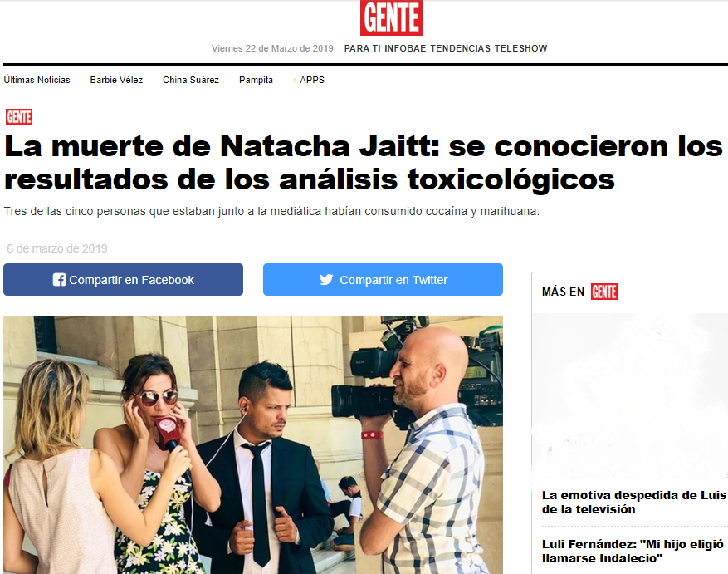Click the Facebook icon in share button
Screen dimensions: 728x574
point(59,279)
